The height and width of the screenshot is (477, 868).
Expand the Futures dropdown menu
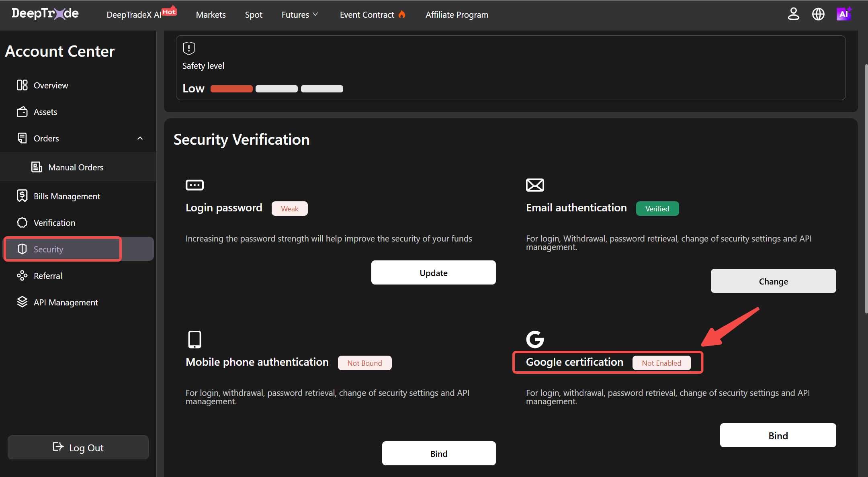click(x=300, y=14)
